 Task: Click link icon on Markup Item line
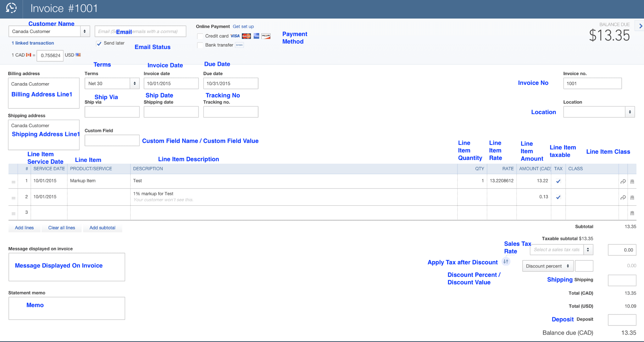623,182
